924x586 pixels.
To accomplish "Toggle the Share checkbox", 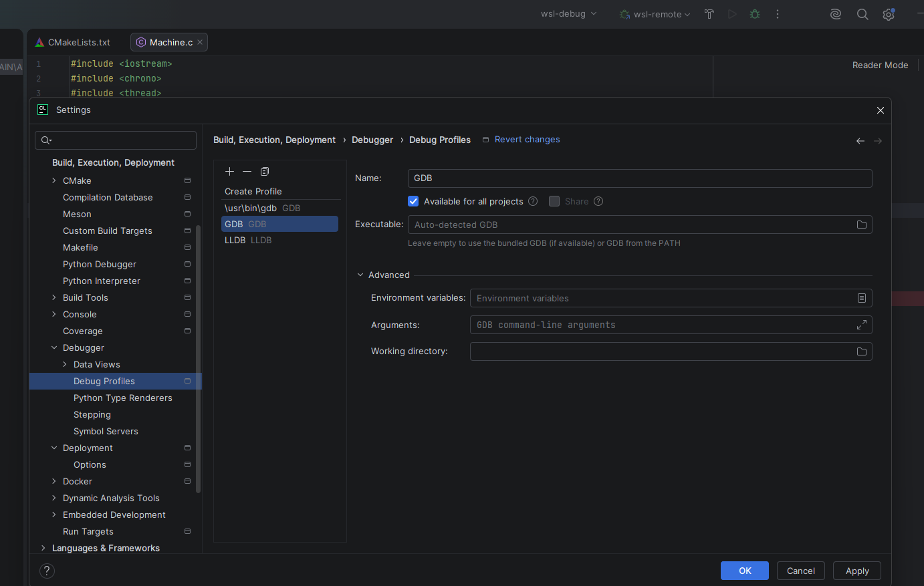I will 554,201.
